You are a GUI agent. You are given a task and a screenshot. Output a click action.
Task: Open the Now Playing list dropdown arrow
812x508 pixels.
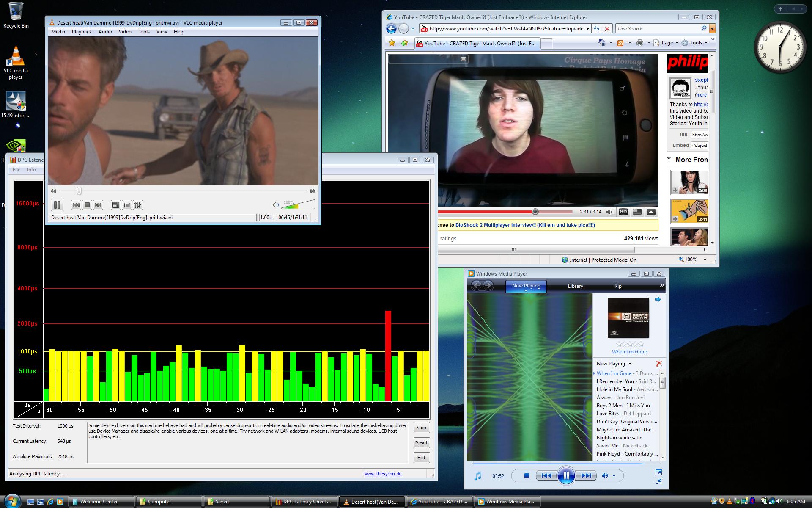point(630,364)
